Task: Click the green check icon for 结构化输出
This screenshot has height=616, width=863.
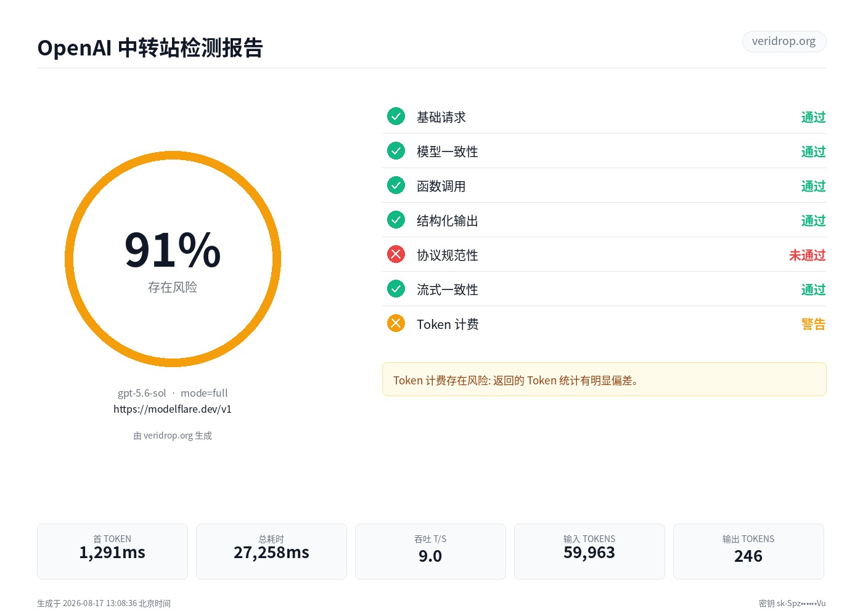Action: coord(396,220)
